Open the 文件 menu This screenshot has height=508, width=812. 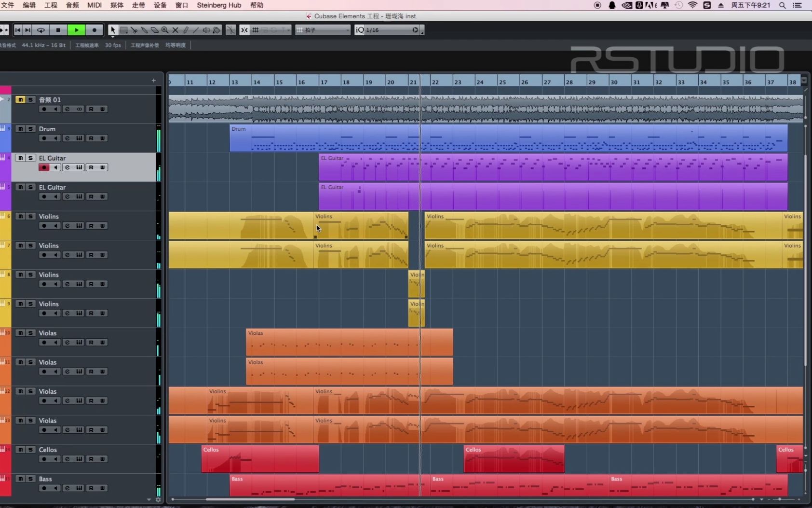point(7,5)
